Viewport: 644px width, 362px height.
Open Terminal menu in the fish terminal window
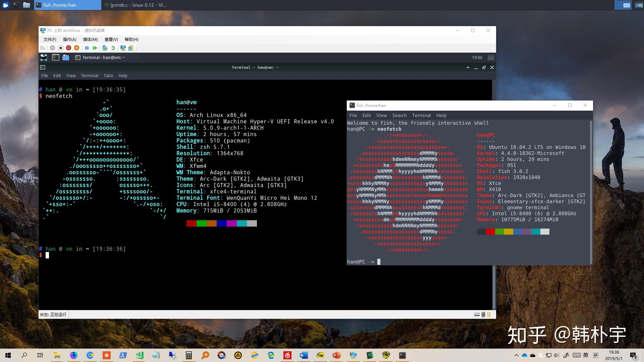[x=421, y=115]
